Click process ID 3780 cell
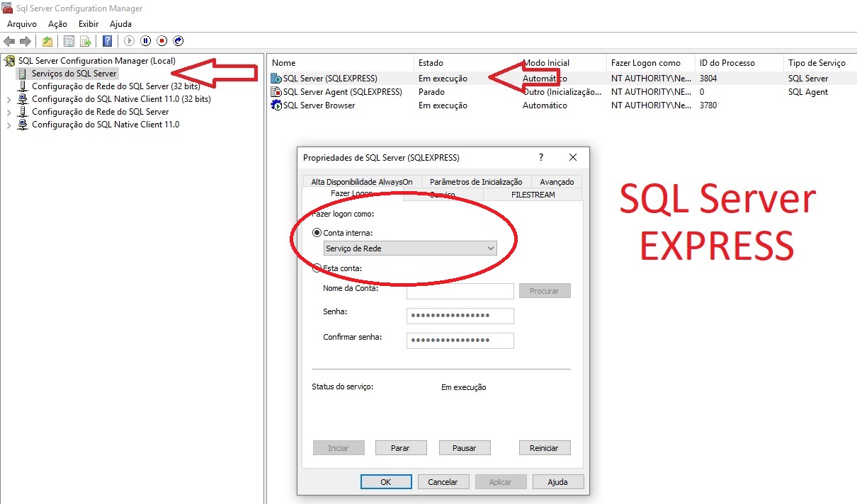Screen dimensions: 857x504 (708, 105)
